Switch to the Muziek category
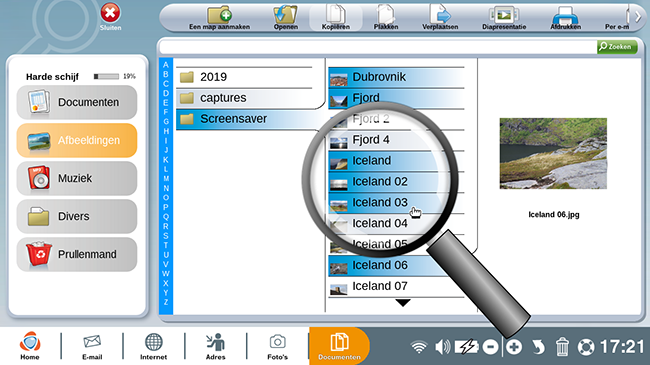This screenshot has height=365, width=650. coord(77,178)
